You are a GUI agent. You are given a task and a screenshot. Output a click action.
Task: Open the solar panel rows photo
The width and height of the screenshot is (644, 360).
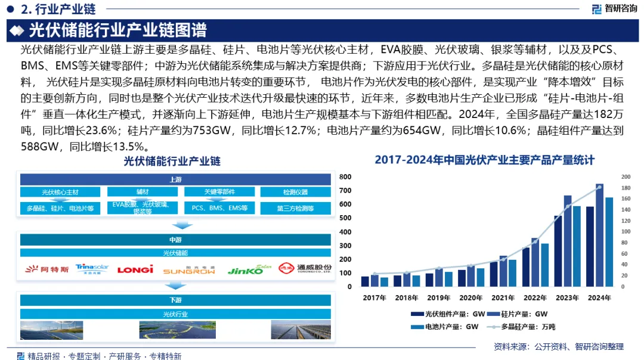coord(301,330)
